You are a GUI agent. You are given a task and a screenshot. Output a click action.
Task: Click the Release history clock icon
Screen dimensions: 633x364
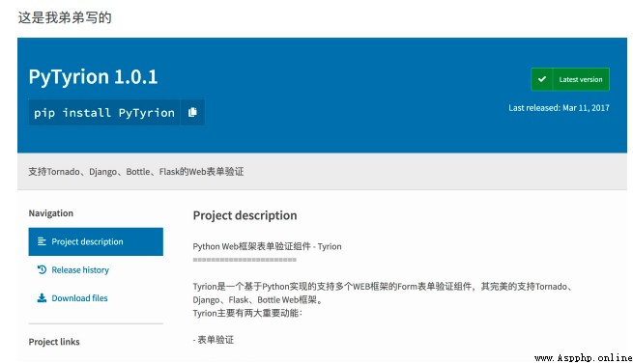[x=42, y=269]
